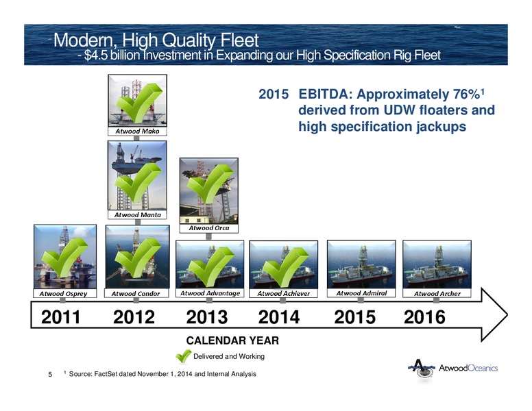Click the FactSet source footnote
This screenshot has height=411, width=532.
[160, 374]
